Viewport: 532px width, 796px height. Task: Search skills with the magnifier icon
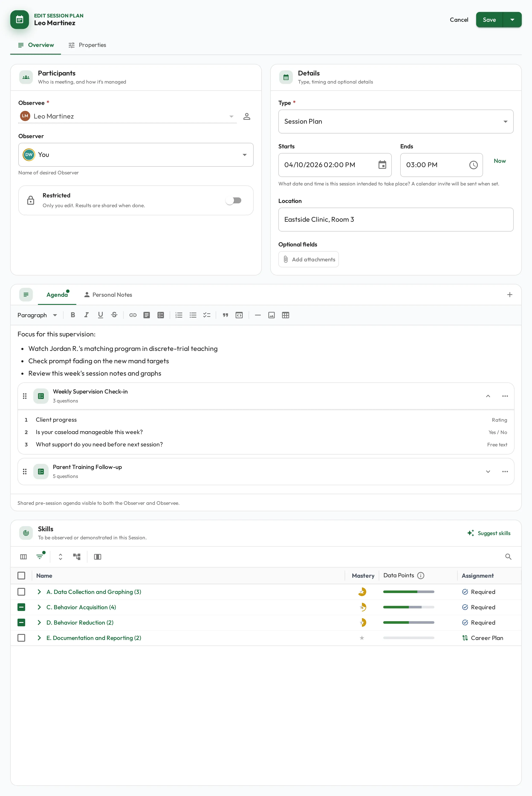pos(508,556)
